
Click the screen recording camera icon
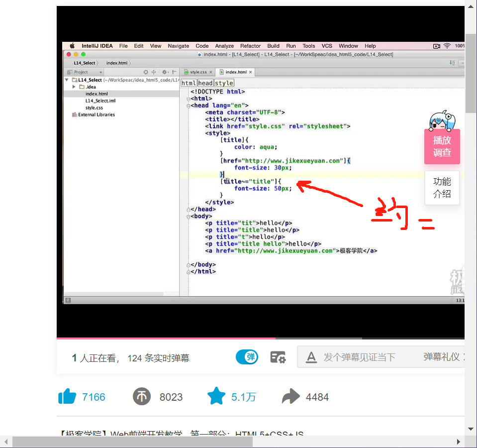tap(437, 46)
